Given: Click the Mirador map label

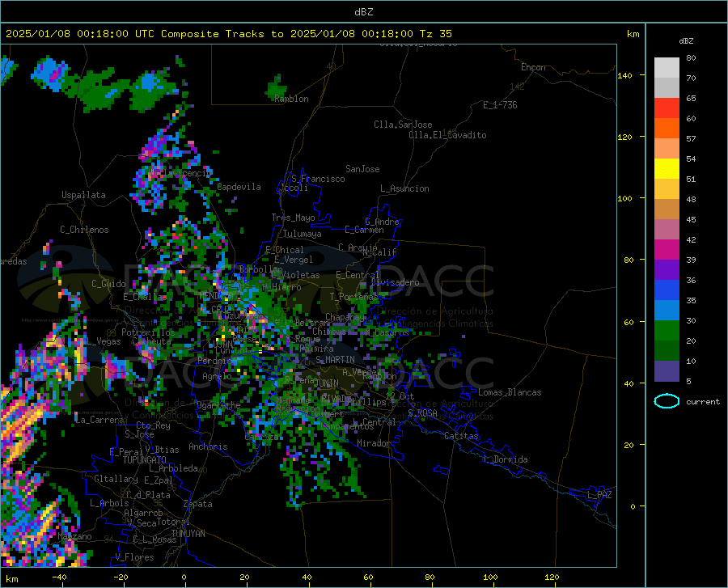Looking at the screenshot, I should click(x=374, y=443).
